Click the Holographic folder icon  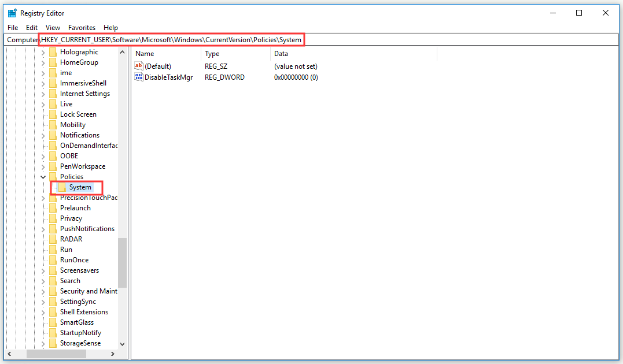[53, 52]
